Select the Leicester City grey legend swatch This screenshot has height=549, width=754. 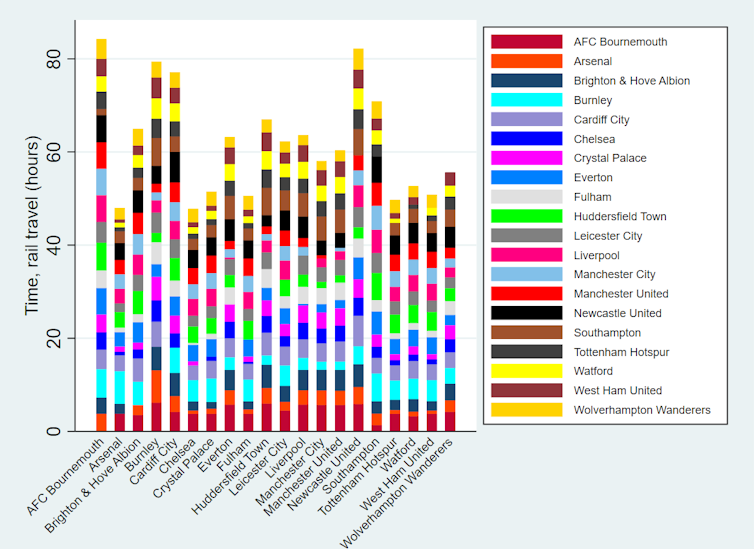pyautogui.click(x=527, y=236)
